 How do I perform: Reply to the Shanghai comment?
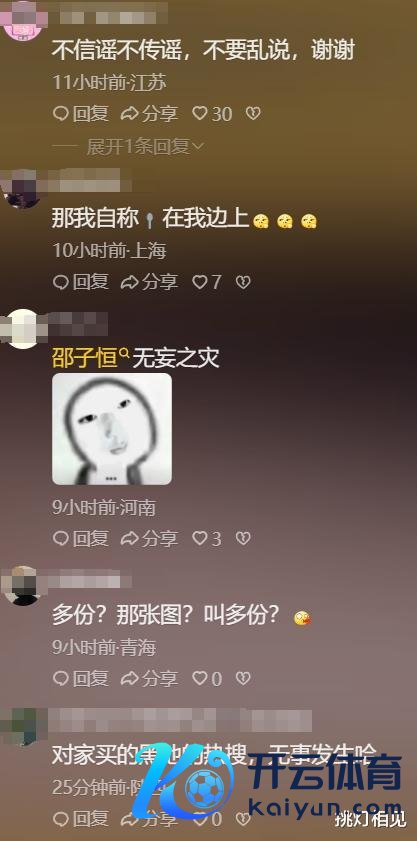pos(81,282)
